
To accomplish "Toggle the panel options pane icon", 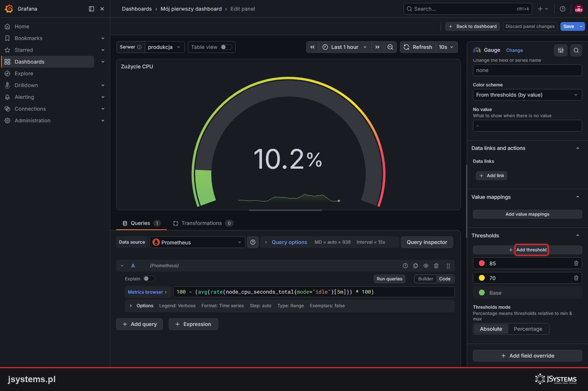I will 561,50.
